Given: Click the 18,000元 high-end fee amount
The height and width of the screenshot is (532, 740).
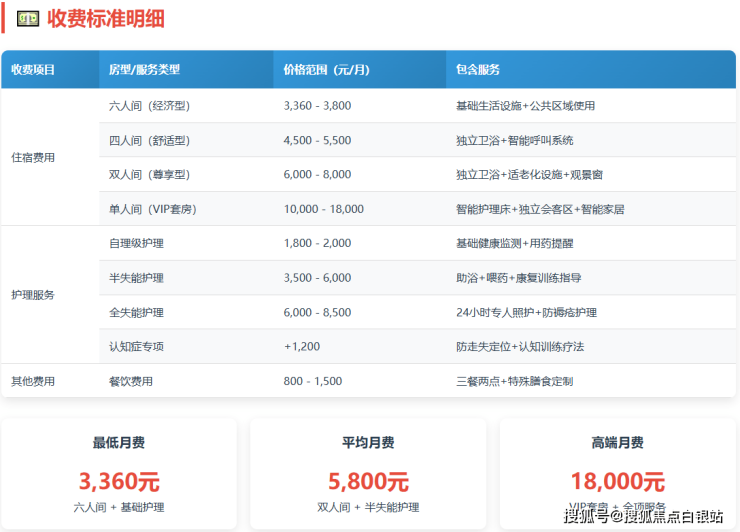Looking at the screenshot, I should (617, 481).
